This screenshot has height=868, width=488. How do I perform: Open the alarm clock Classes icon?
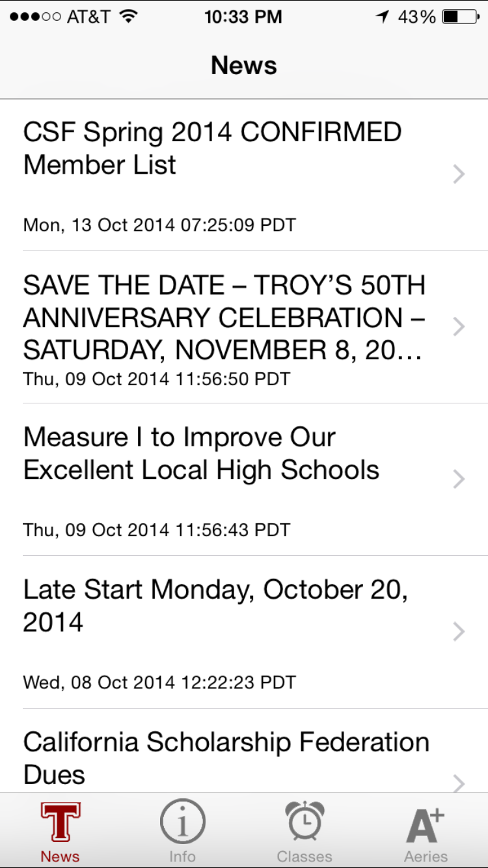[x=305, y=822]
